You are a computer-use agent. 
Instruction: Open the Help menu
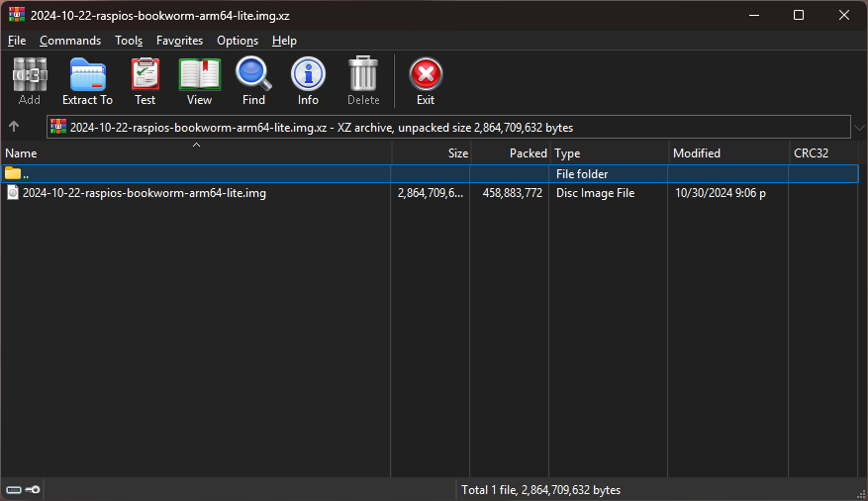tap(284, 41)
